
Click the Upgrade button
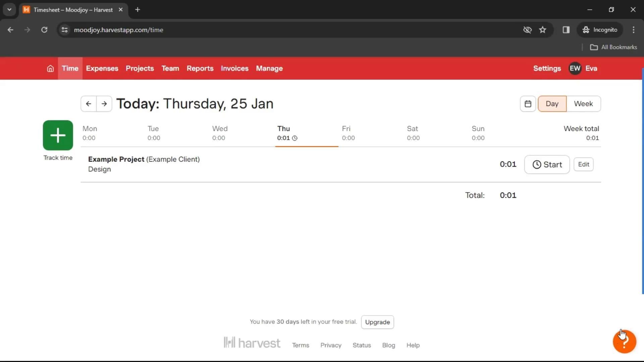coord(377,322)
